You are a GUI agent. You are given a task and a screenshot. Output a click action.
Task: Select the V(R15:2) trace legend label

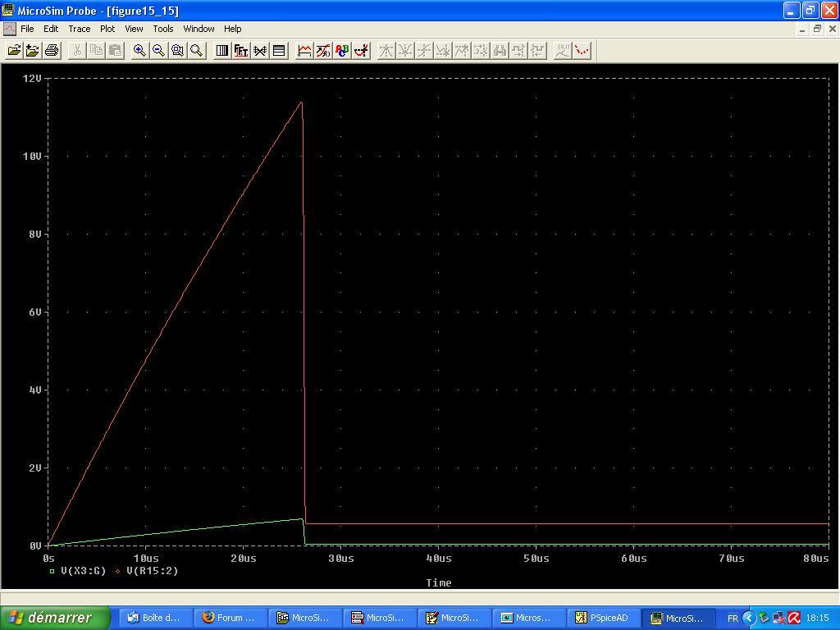[152, 571]
